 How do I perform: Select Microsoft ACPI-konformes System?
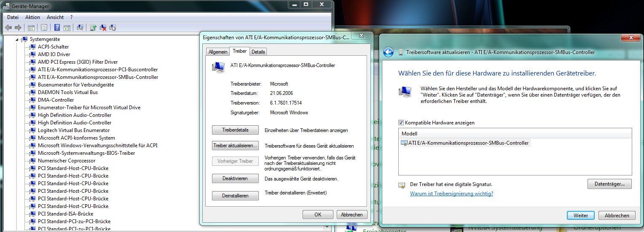click(76, 138)
